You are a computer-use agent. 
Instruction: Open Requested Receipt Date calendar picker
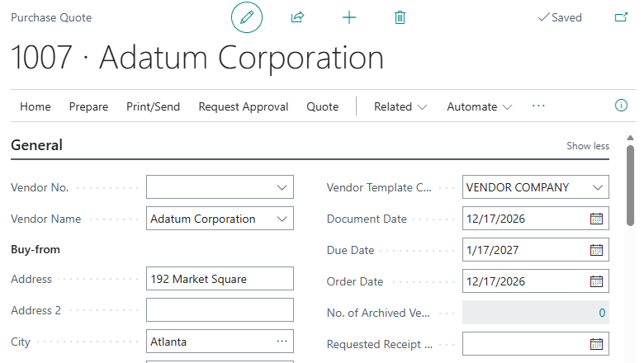(596, 344)
